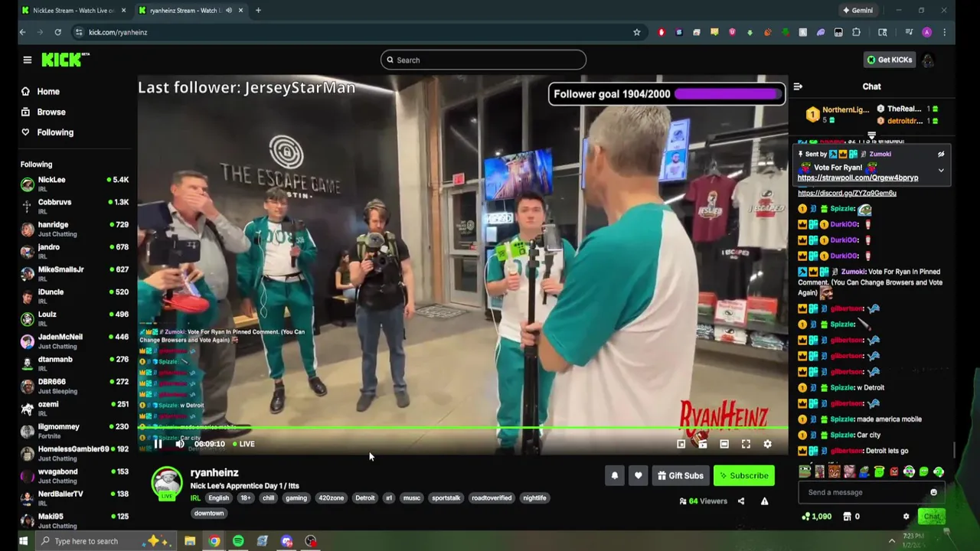Open the user profile avatar menu in the Kick header

(x=928, y=60)
